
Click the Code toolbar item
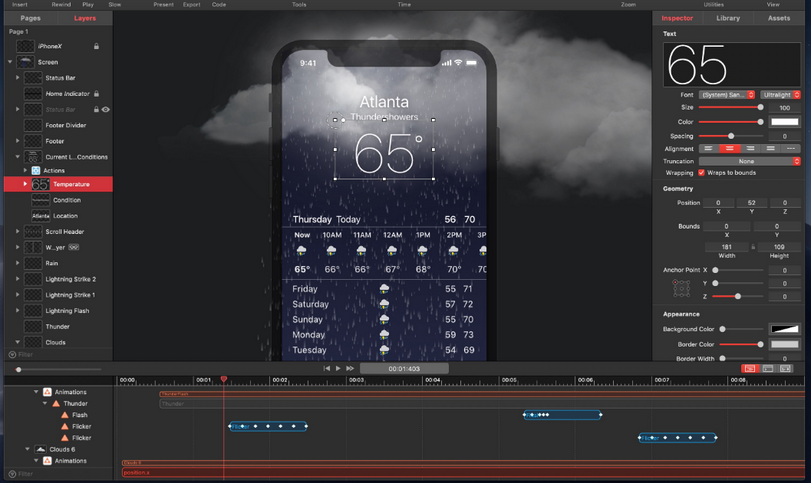(x=219, y=4)
